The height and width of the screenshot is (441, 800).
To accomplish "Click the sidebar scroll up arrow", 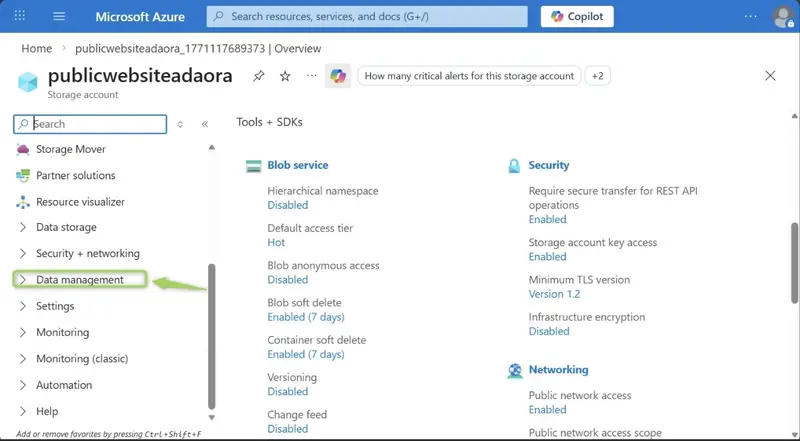I will point(212,148).
